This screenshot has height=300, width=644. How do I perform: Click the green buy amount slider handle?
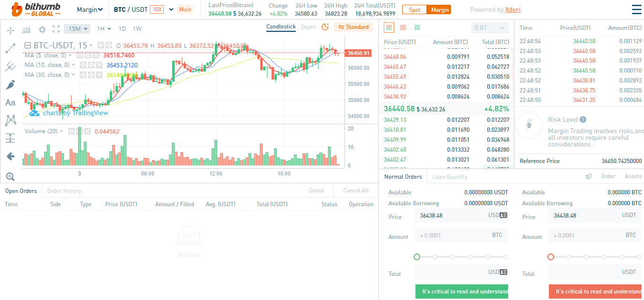click(417, 257)
